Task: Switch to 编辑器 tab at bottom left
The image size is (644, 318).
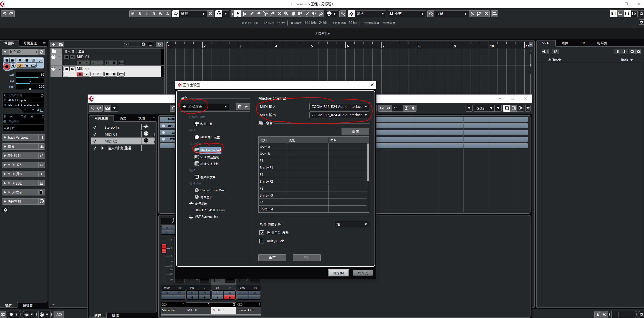Action: pos(28,305)
